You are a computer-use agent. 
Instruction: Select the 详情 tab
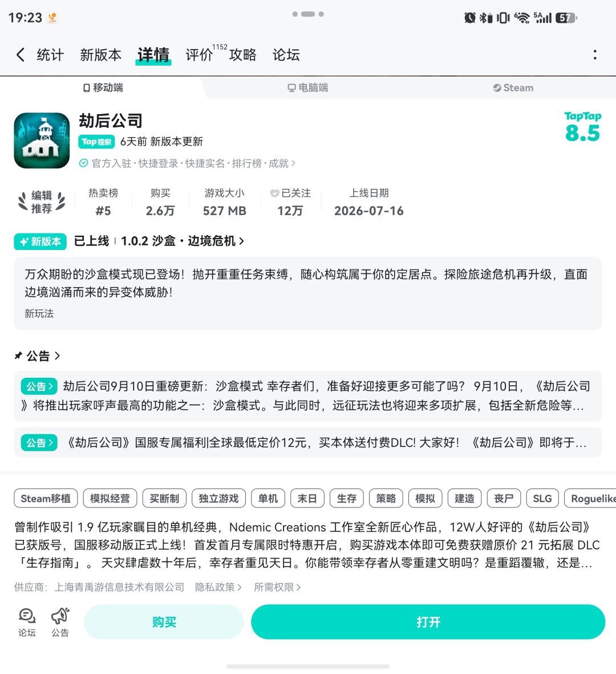click(153, 55)
